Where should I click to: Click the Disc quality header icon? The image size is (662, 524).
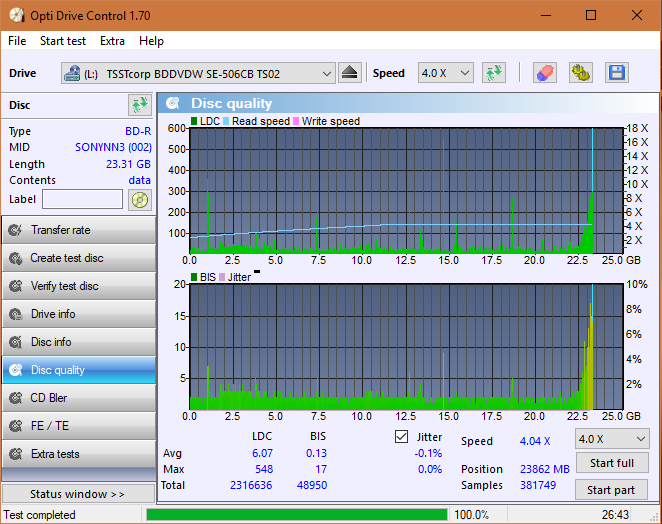click(x=173, y=103)
